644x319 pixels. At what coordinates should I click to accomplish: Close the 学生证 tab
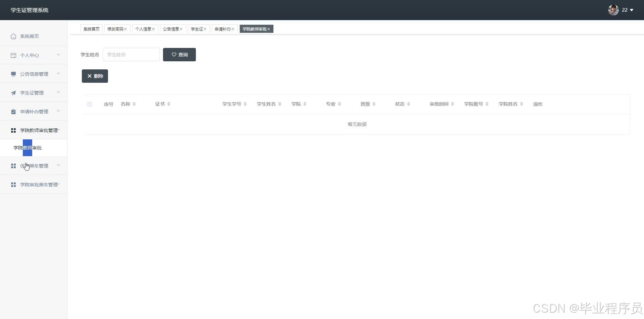click(x=205, y=29)
